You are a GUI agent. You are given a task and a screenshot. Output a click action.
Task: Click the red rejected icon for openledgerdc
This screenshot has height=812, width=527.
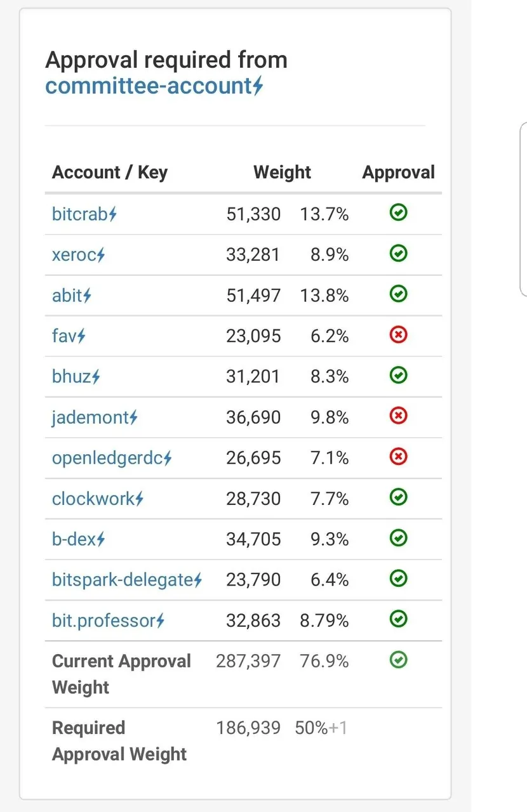pos(398,457)
